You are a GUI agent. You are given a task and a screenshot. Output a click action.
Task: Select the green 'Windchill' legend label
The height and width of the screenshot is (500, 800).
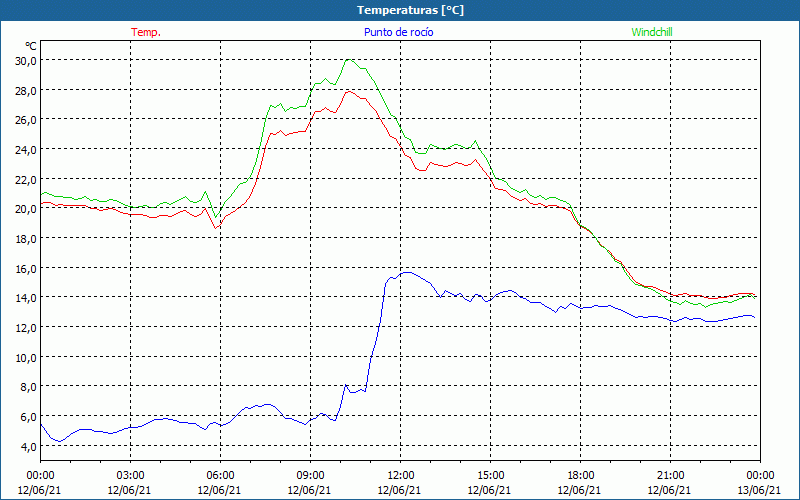pyautogui.click(x=652, y=32)
